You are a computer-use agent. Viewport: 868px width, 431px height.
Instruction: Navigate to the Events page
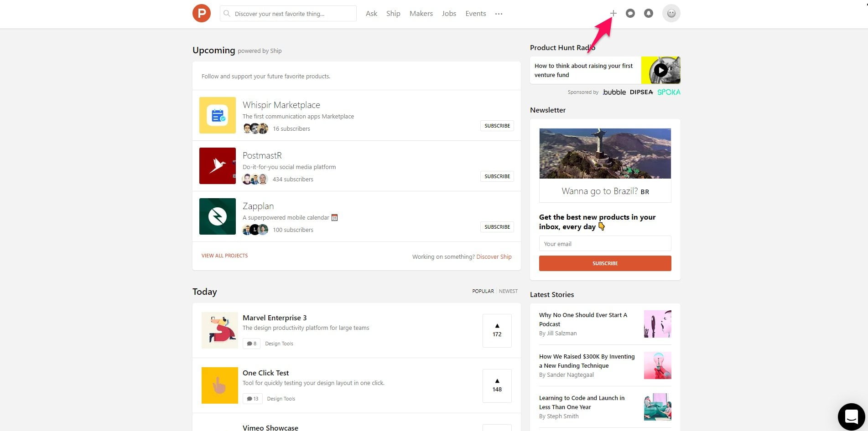pos(475,14)
